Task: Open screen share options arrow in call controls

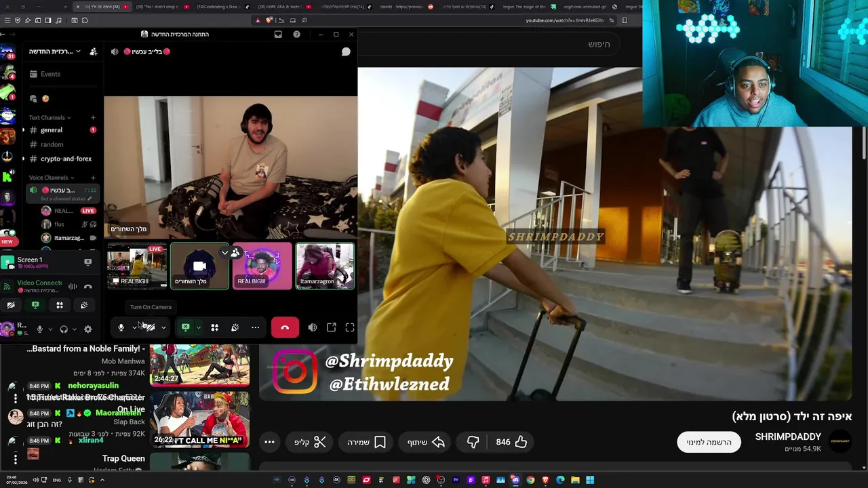Action: pos(198,328)
